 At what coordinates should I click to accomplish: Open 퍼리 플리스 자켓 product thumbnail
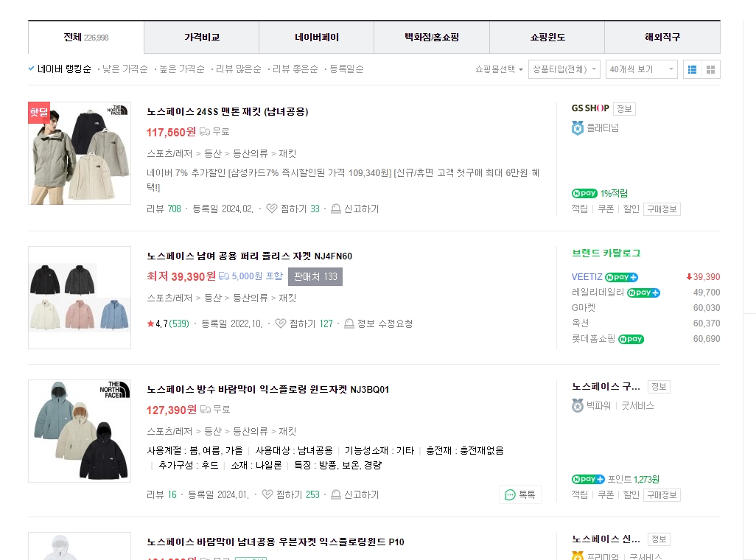[x=80, y=298]
